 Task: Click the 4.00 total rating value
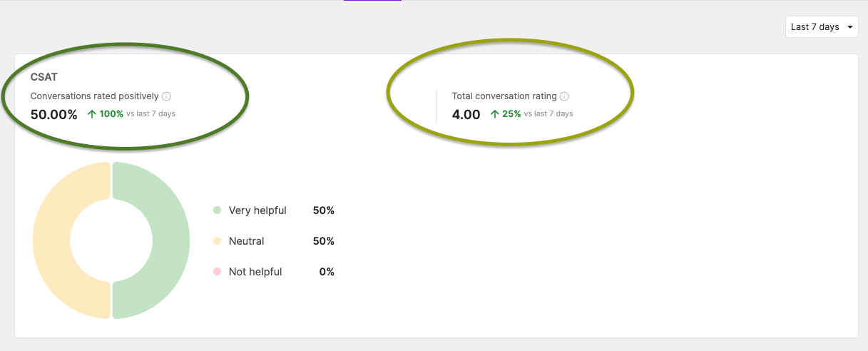[x=466, y=114]
